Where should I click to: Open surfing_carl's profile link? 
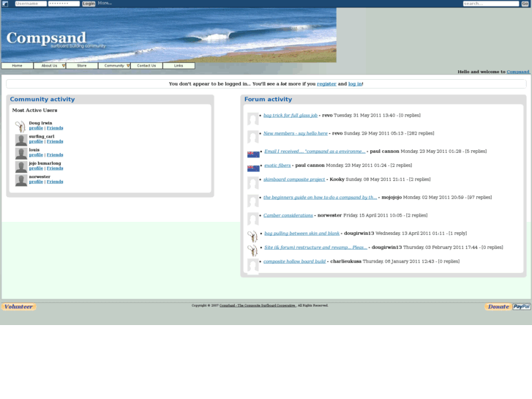(x=36, y=141)
